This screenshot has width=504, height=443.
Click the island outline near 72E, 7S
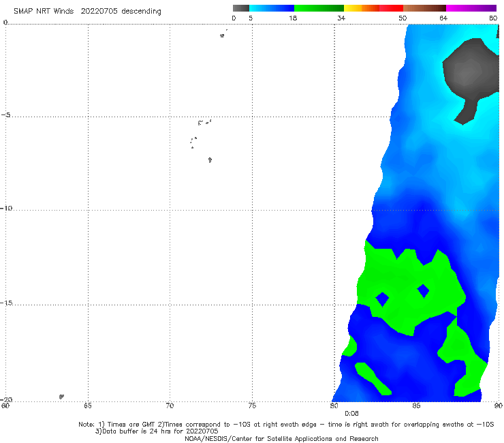[x=210, y=160]
